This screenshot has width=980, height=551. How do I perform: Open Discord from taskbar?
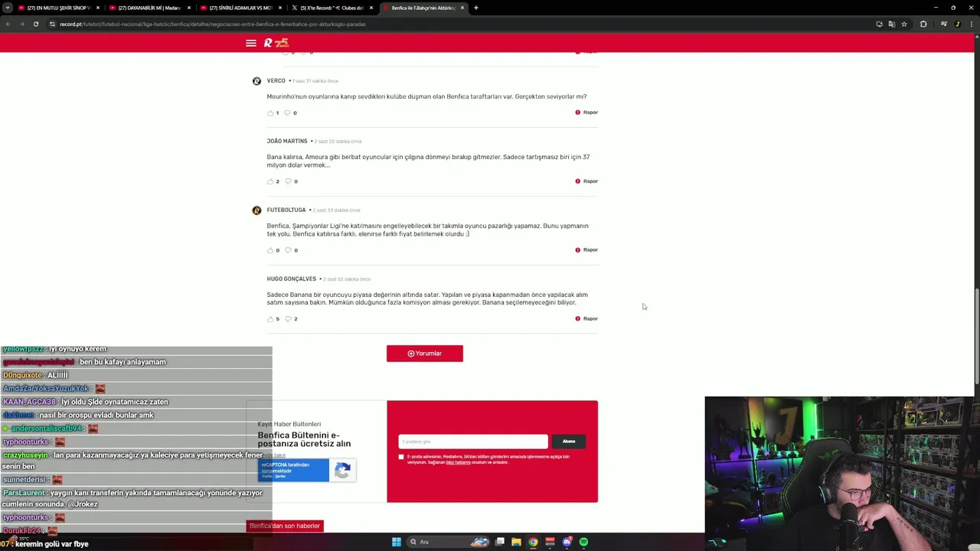click(567, 542)
